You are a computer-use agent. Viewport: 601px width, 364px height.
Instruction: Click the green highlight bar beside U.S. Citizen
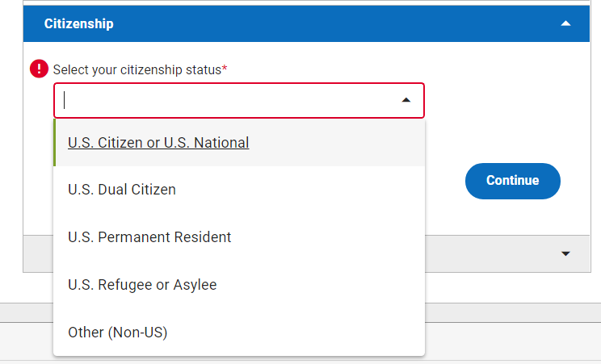tap(54, 143)
